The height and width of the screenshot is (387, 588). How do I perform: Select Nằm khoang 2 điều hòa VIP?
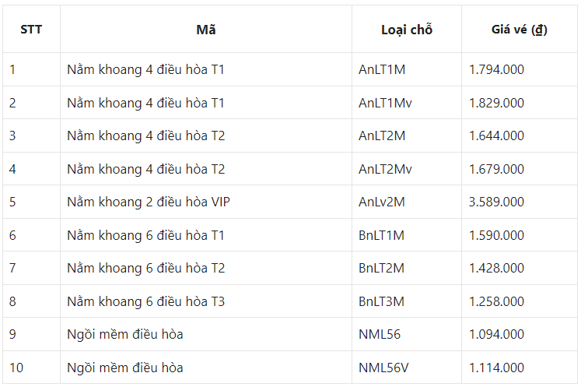coord(149,202)
